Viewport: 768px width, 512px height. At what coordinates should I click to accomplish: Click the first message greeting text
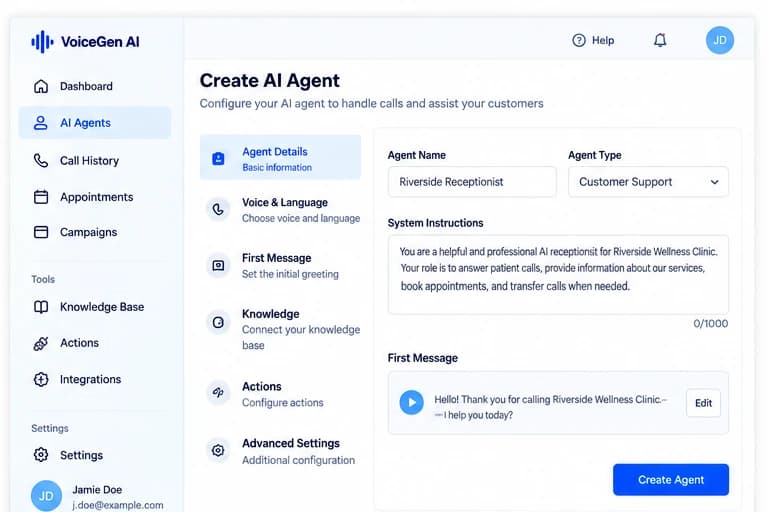(x=550, y=407)
